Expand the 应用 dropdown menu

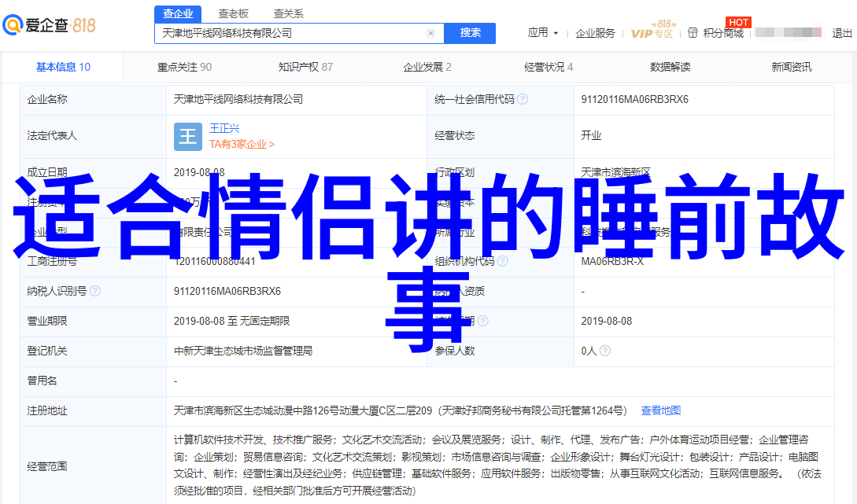[543, 33]
